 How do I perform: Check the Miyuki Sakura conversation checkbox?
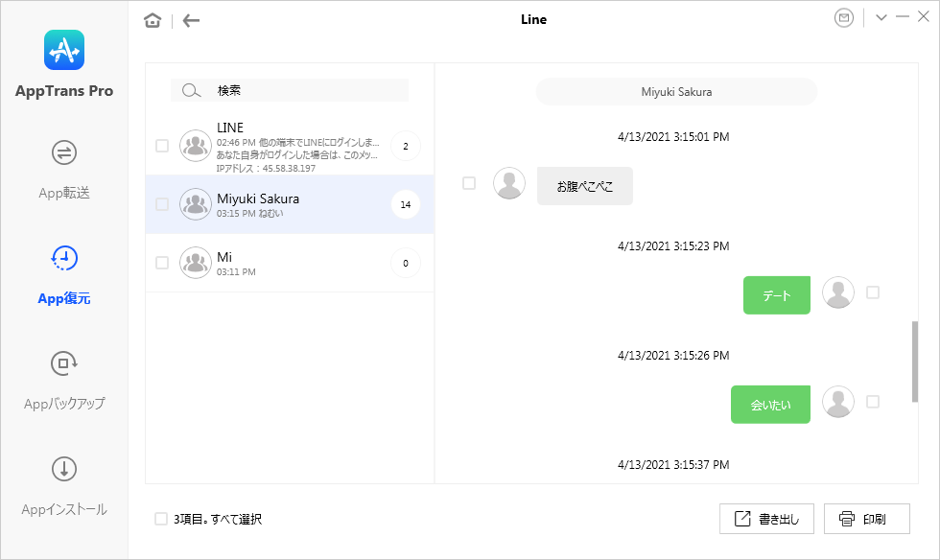pyautogui.click(x=162, y=204)
